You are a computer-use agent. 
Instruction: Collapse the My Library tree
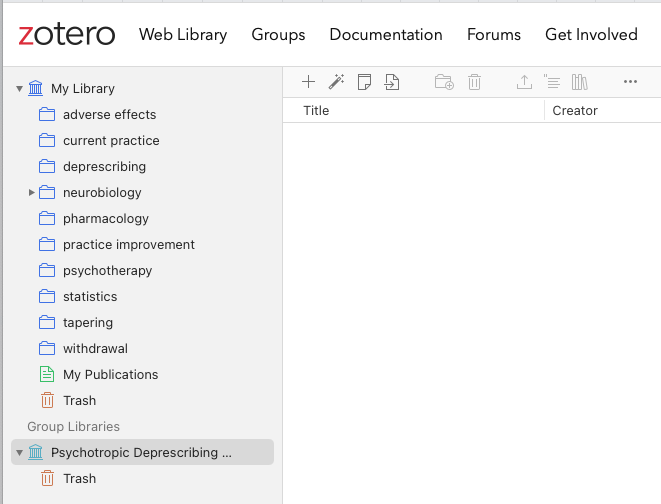click(19, 88)
